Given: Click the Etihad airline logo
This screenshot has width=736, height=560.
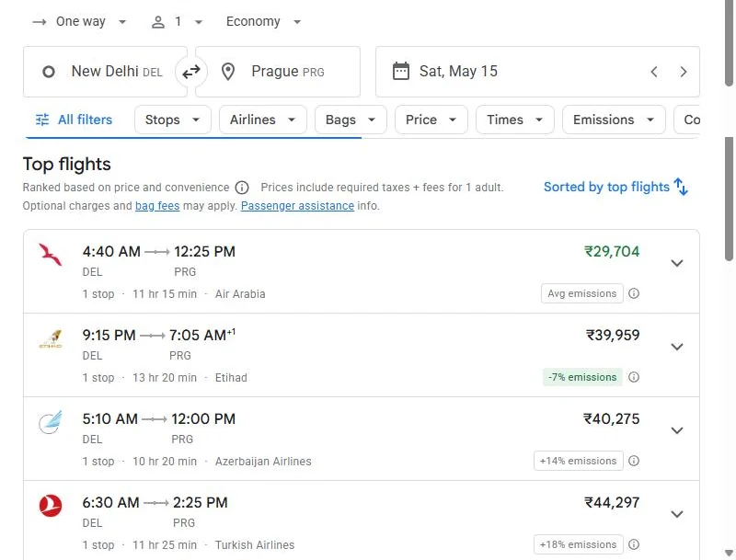Looking at the screenshot, I should (51, 338).
